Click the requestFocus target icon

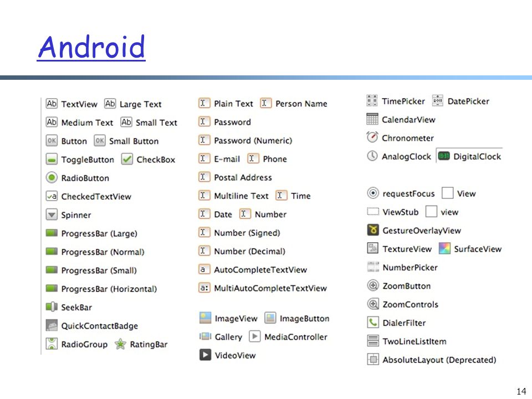pyautogui.click(x=373, y=193)
